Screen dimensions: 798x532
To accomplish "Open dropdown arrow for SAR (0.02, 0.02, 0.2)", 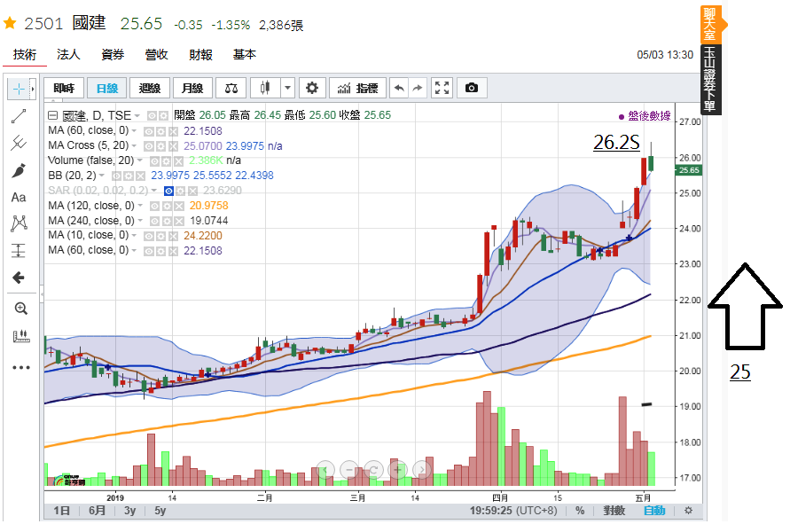I will (x=153, y=191).
